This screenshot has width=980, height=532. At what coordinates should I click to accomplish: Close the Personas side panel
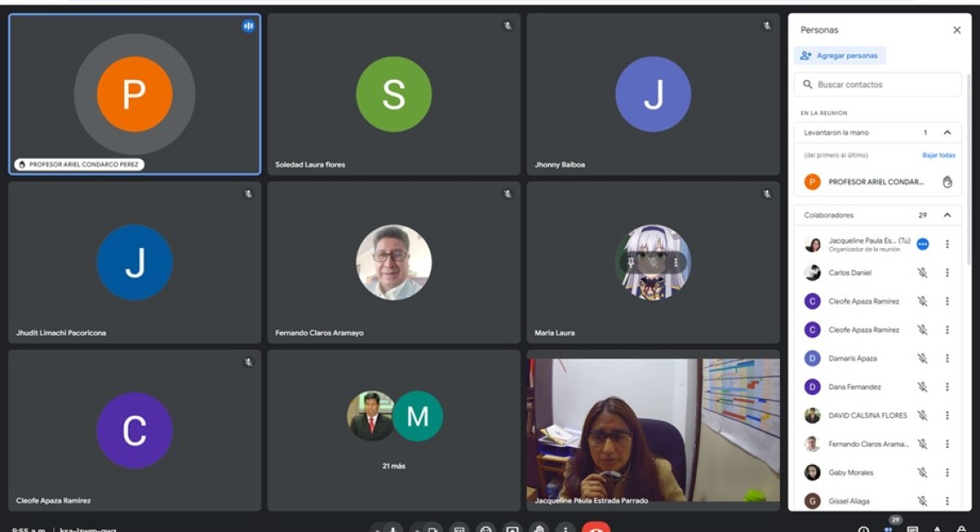[x=957, y=30]
